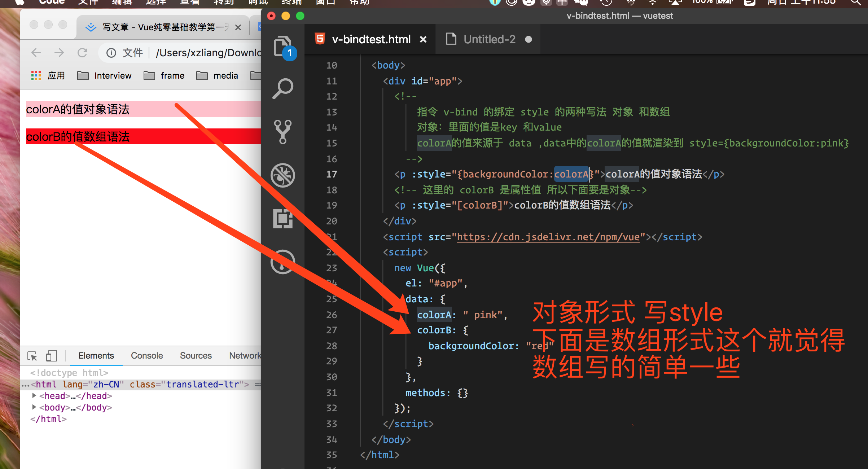Expand the body element in Elements tree

pos(34,407)
